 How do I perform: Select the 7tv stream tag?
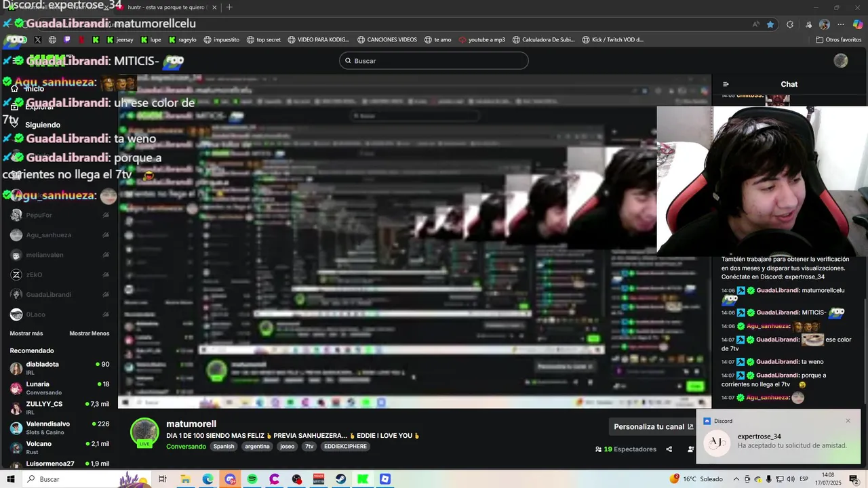coord(309,447)
